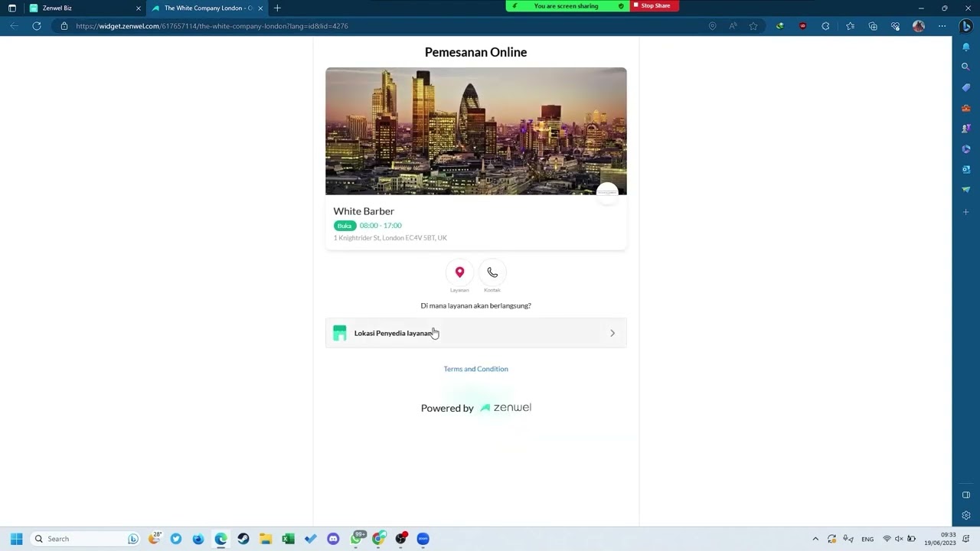980x551 pixels.
Task: Click the green Buka status badge
Action: click(x=345, y=226)
